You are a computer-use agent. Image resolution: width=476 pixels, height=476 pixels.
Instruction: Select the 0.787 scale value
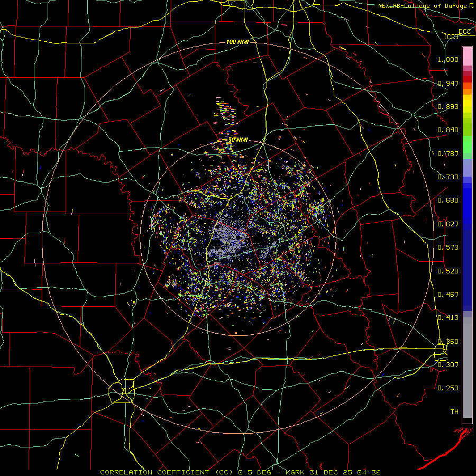click(x=448, y=153)
